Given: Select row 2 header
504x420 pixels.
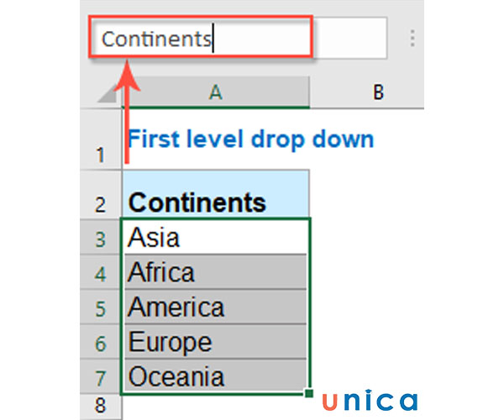Looking at the screenshot, I should (x=102, y=202).
